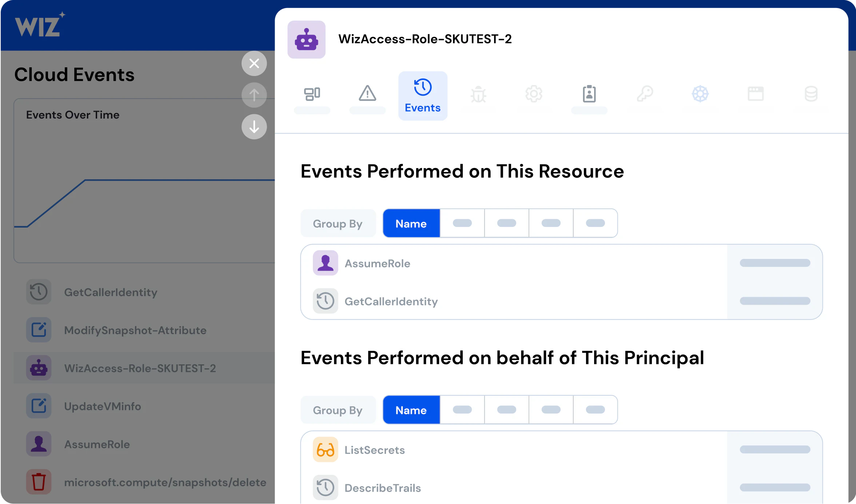
Task: Select ModifySnapshot-Attribute in Cloud Events list
Action: point(144,330)
